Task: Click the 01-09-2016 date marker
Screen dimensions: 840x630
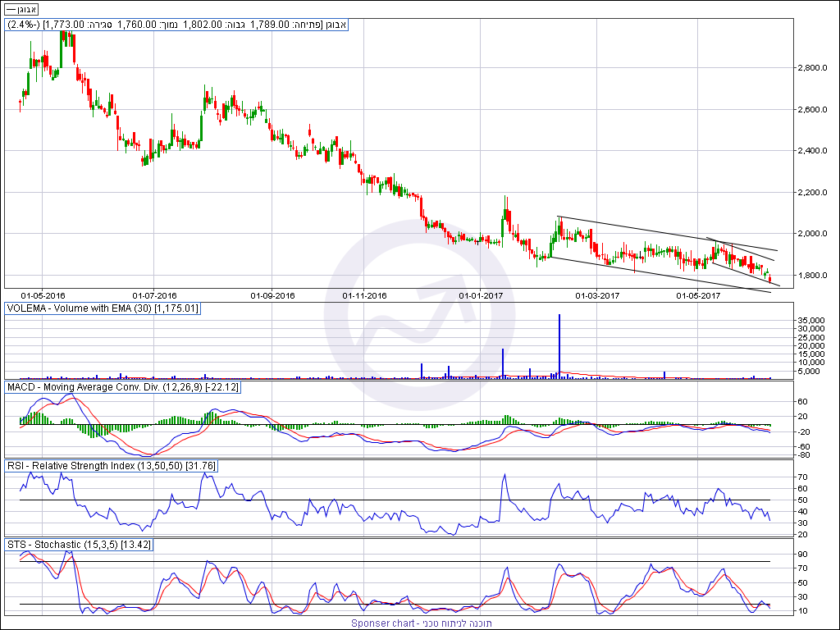Action: point(272,294)
